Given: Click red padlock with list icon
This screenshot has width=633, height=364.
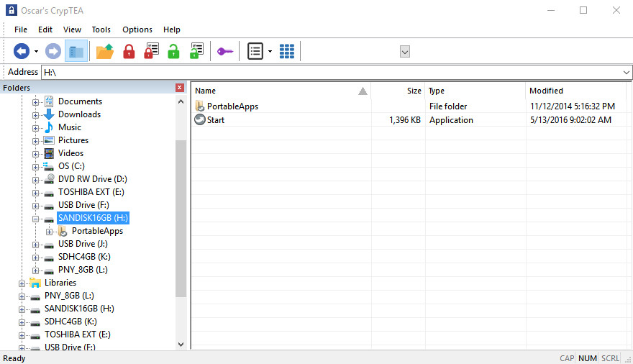Looking at the screenshot, I should pos(151,51).
